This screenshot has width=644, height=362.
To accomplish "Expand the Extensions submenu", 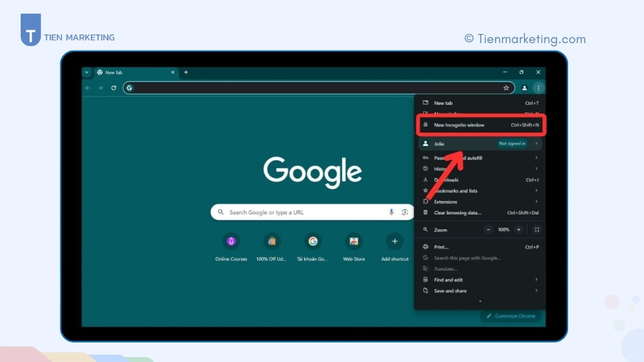I will click(x=446, y=201).
